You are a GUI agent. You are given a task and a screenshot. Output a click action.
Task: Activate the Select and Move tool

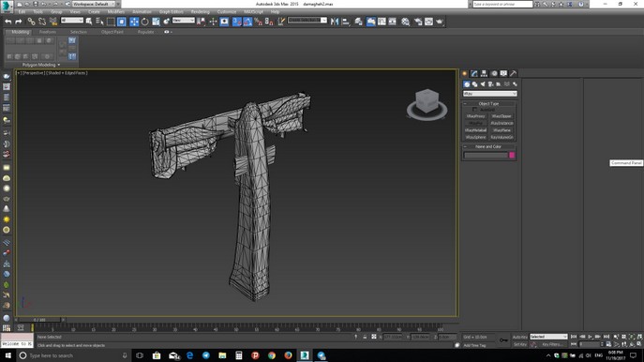click(x=134, y=22)
